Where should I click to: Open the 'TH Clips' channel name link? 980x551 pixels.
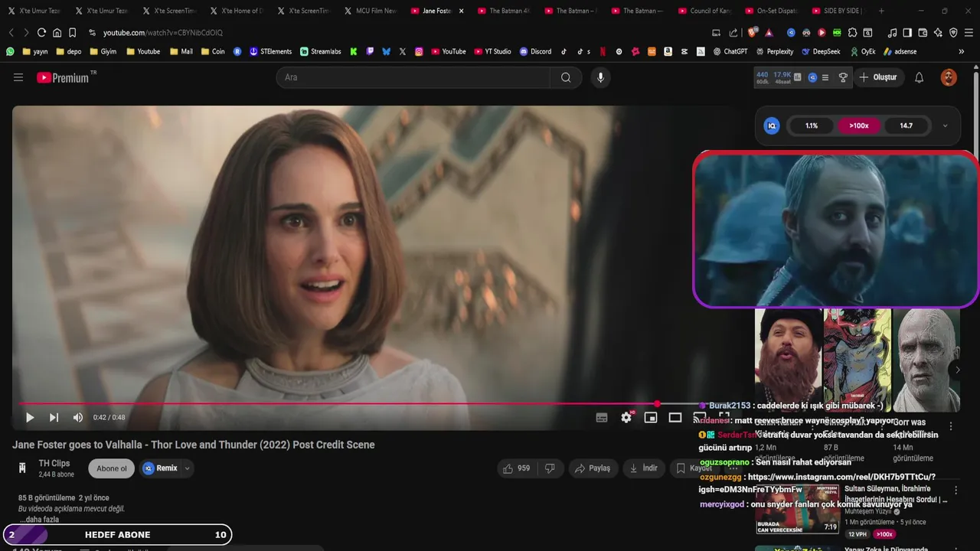[x=54, y=464]
